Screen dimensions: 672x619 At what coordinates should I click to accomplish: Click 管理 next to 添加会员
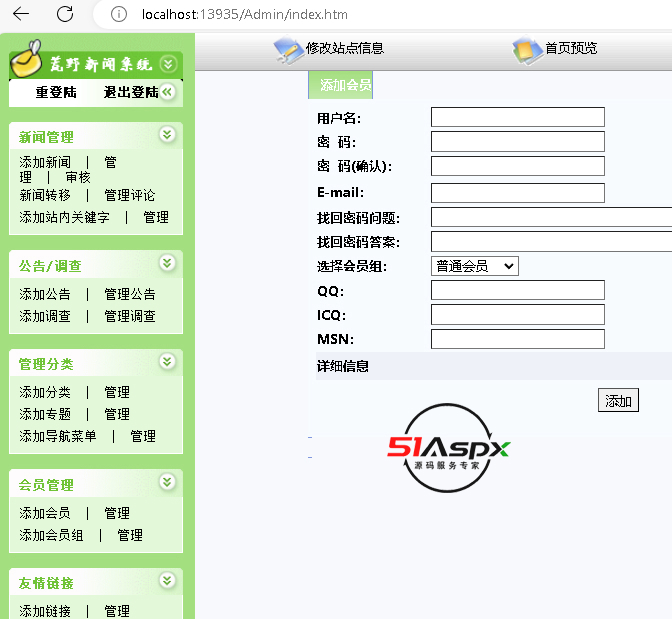click(x=117, y=513)
